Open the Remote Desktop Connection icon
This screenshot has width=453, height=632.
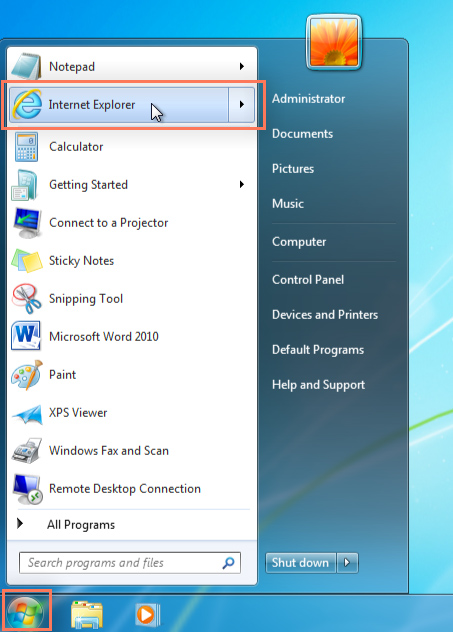(x=27, y=489)
